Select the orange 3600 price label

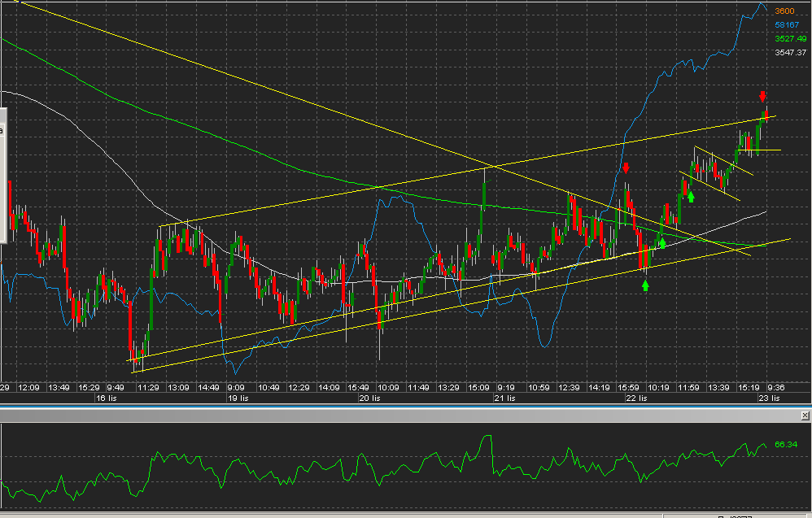pyautogui.click(x=784, y=11)
